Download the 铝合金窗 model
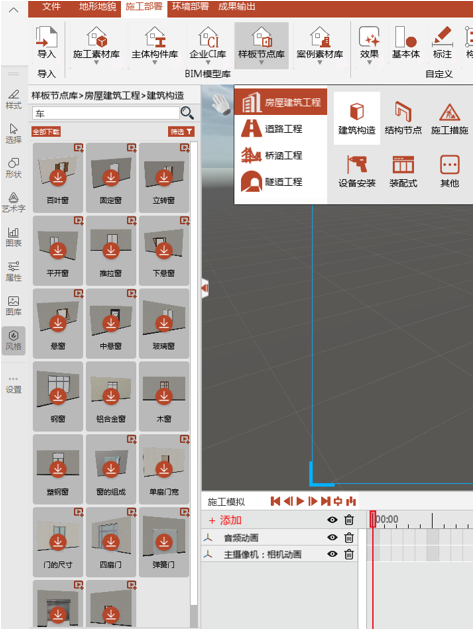 click(x=111, y=396)
